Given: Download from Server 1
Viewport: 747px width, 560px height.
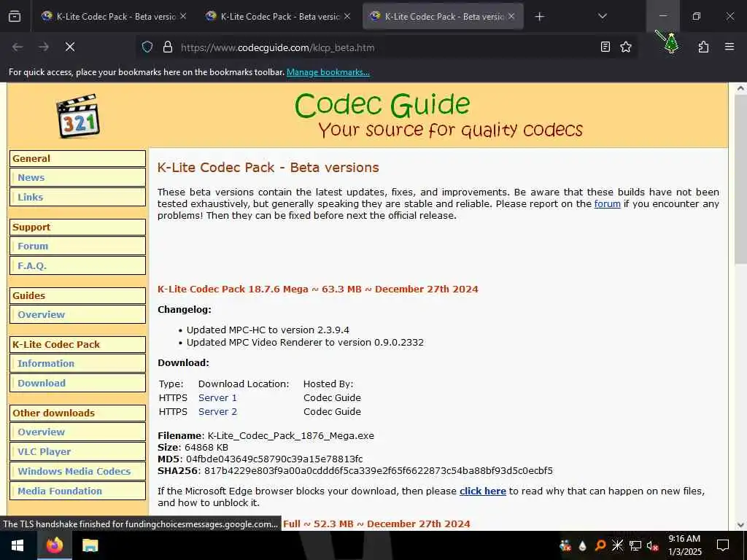Looking at the screenshot, I should (x=217, y=397).
